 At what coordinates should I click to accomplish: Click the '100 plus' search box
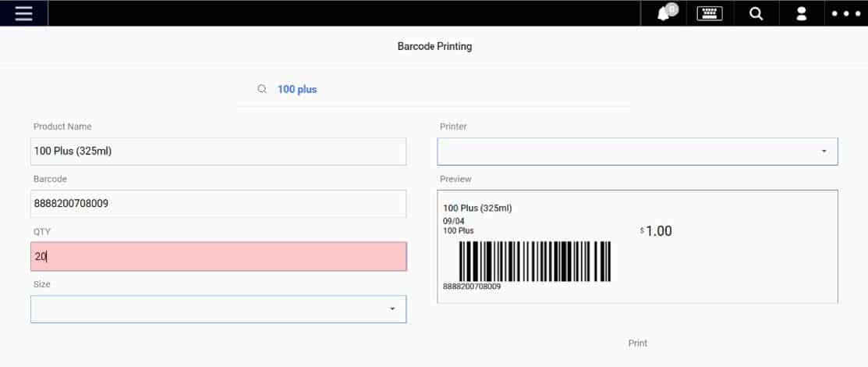click(x=433, y=89)
